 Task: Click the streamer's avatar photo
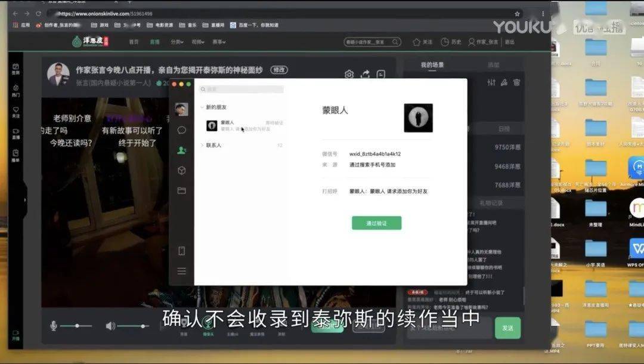pyautogui.click(x=58, y=75)
